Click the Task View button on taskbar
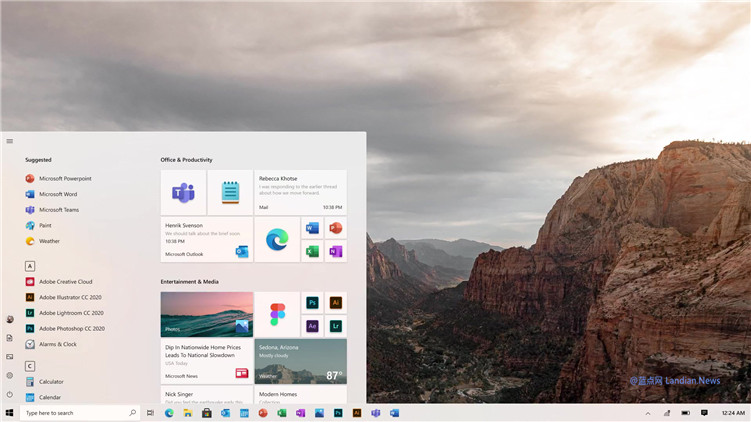The image size is (751, 422). tap(150, 413)
